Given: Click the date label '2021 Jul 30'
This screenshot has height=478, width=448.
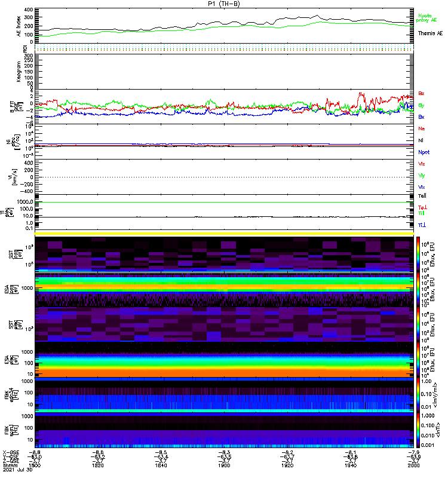Looking at the screenshot, I should tap(18, 470).
